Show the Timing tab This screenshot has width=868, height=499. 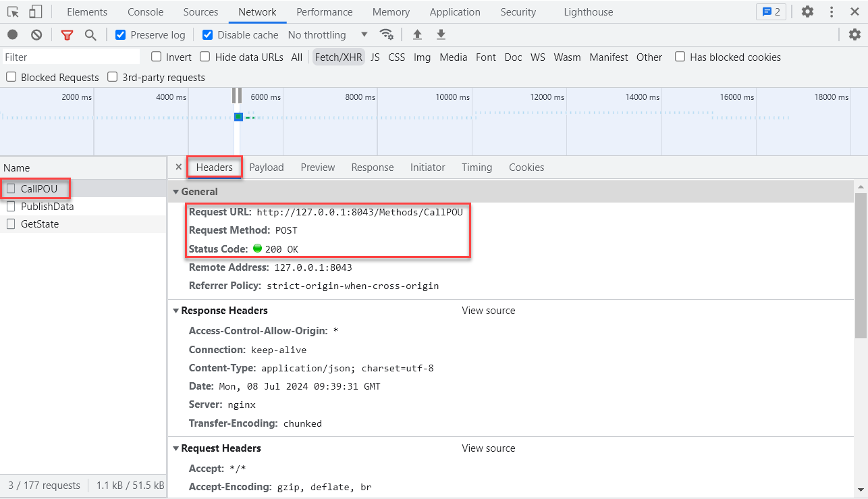point(477,167)
